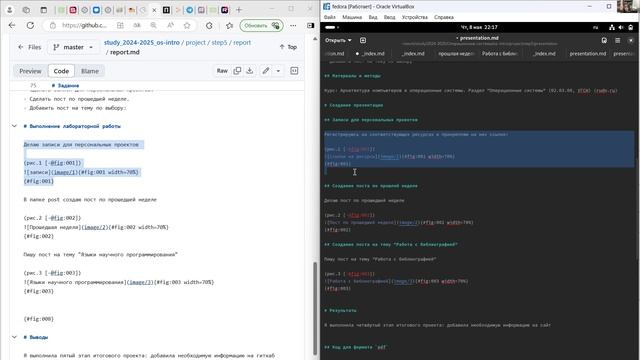The image size is (640, 360).
Task: Create new document tab icon
Action: pos(363,40)
